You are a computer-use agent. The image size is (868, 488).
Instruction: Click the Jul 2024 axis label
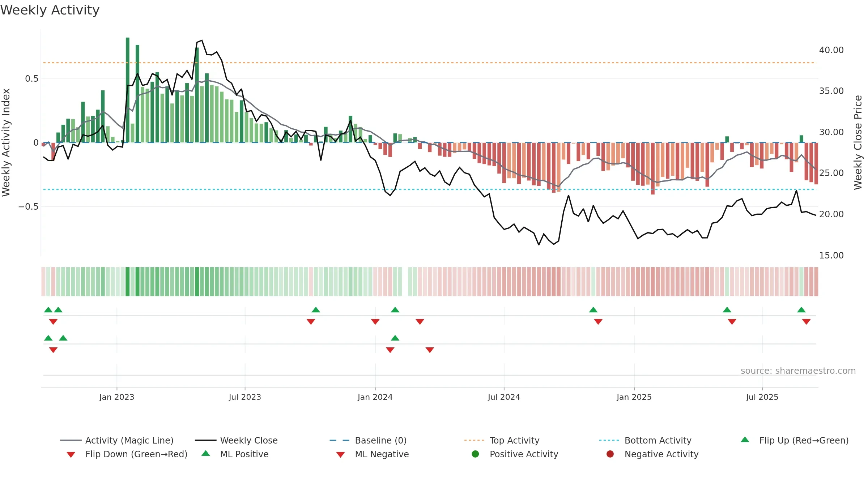504,397
